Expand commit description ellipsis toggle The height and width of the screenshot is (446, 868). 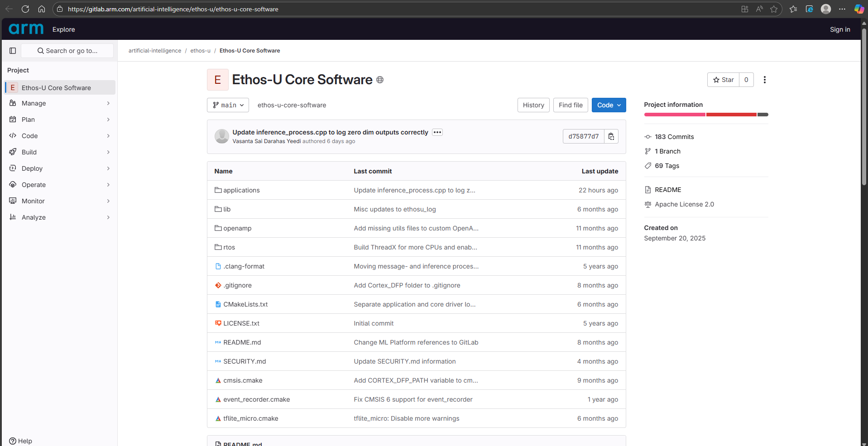click(x=437, y=132)
